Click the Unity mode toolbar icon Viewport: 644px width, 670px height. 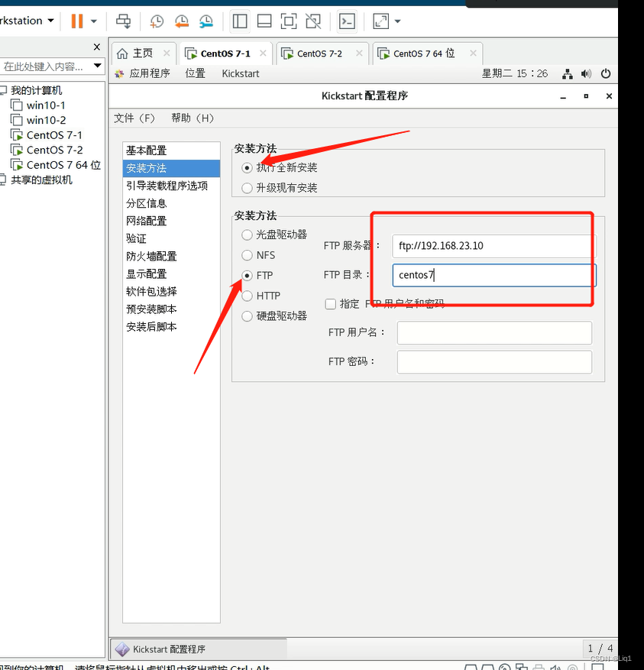pyautogui.click(x=313, y=21)
